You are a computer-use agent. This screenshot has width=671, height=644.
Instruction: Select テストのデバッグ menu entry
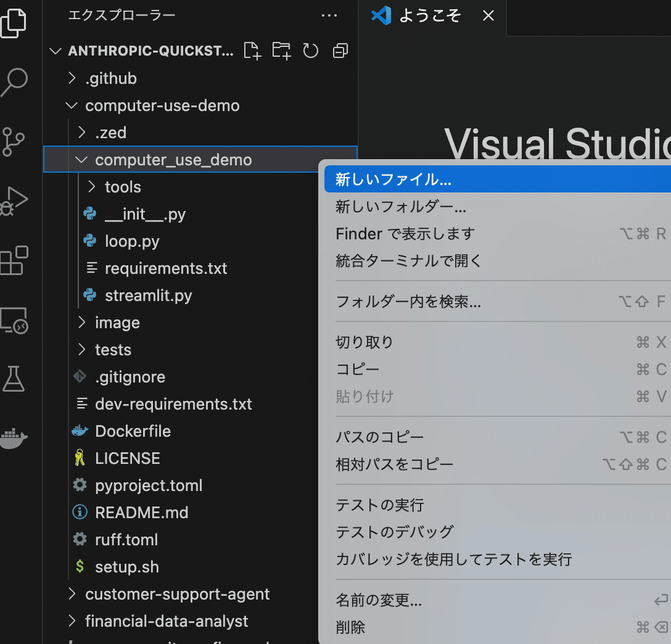point(497,532)
